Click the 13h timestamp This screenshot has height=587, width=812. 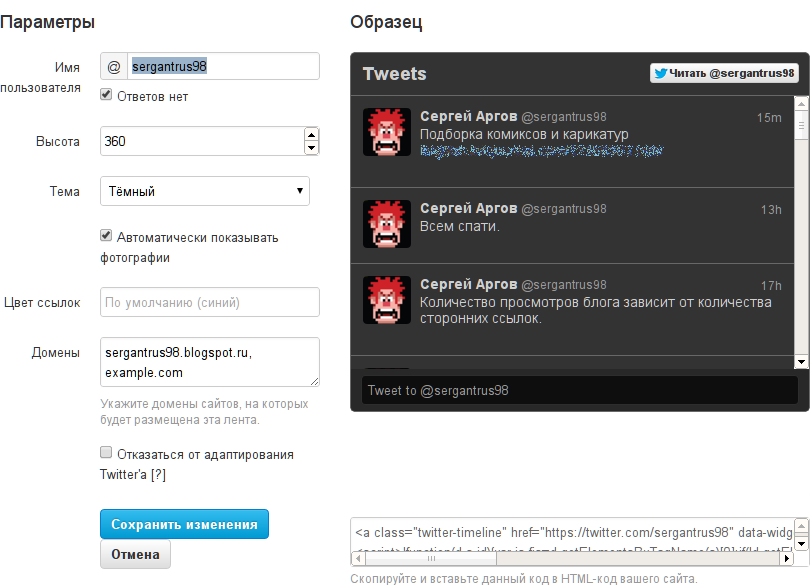(x=771, y=210)
